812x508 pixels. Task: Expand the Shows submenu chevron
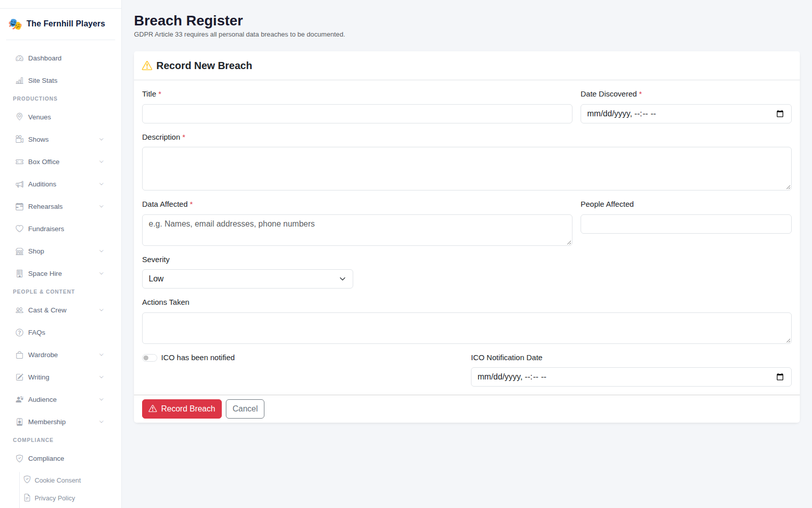pos(101,140)
